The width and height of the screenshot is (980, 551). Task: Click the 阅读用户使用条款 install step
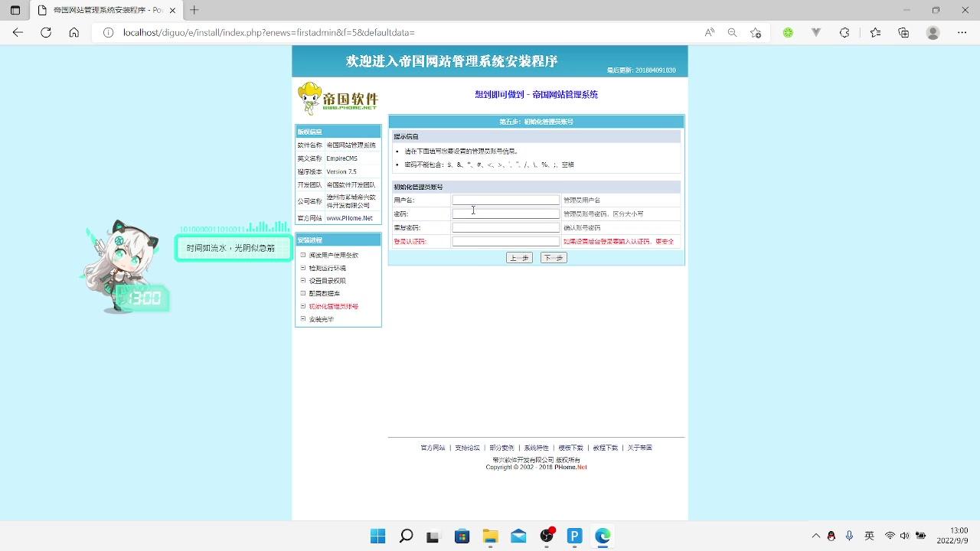(x=333, y=255)
